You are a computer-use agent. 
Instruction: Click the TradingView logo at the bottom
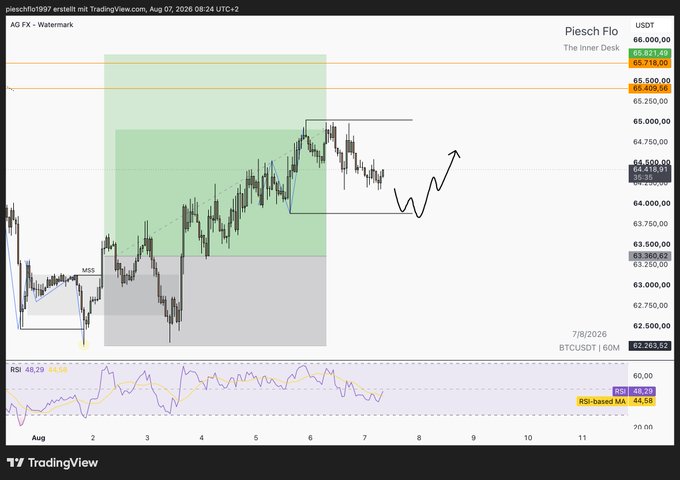click(52, 463)
